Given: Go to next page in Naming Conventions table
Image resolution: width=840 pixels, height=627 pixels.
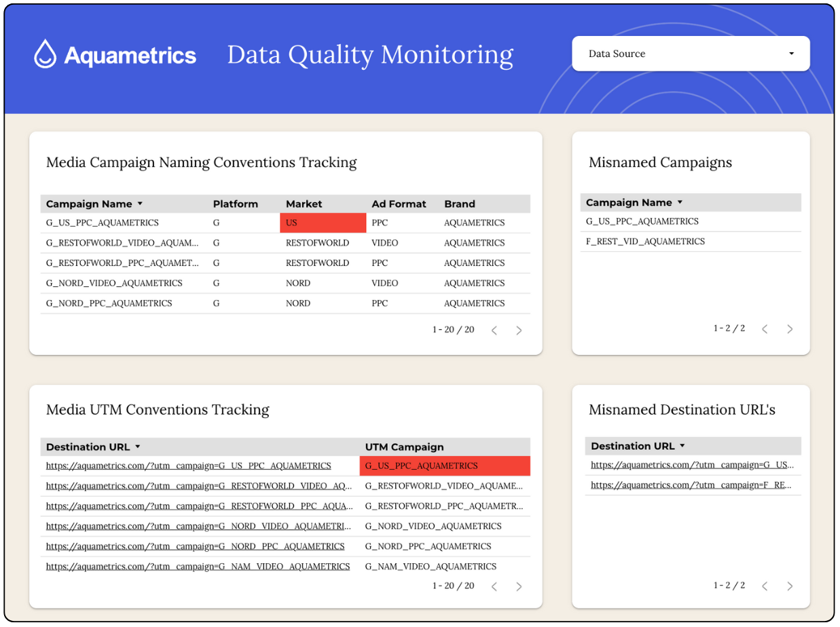Looking at the screenshot, I should click(x=519, y=330).
